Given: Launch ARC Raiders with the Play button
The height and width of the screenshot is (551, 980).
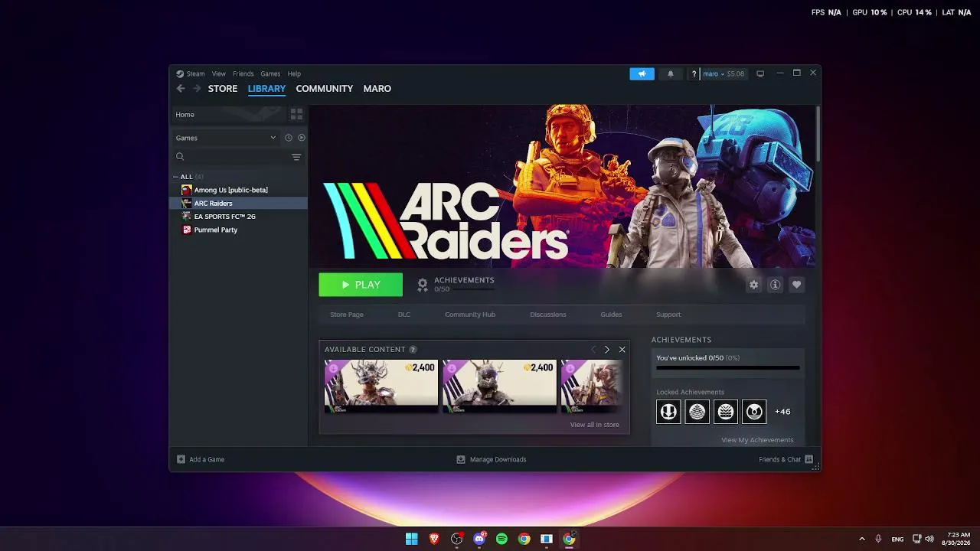Looking at the screenshot, I should 361,285.
